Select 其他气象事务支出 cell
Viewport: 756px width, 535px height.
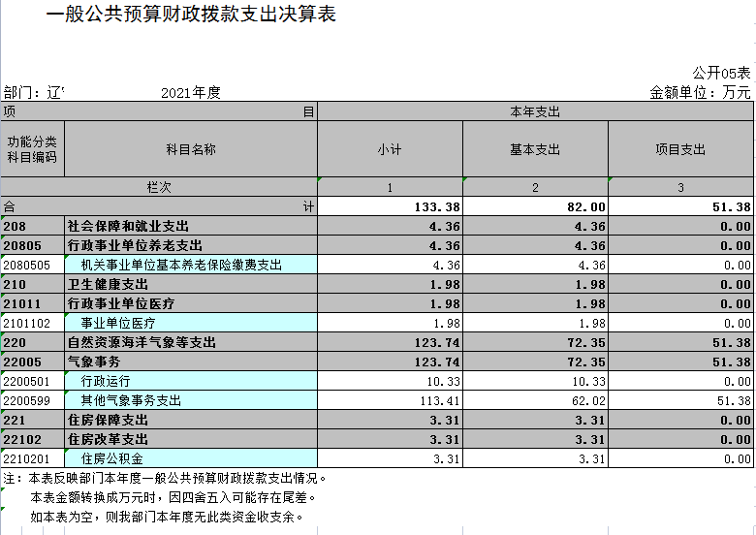[191, 400]
